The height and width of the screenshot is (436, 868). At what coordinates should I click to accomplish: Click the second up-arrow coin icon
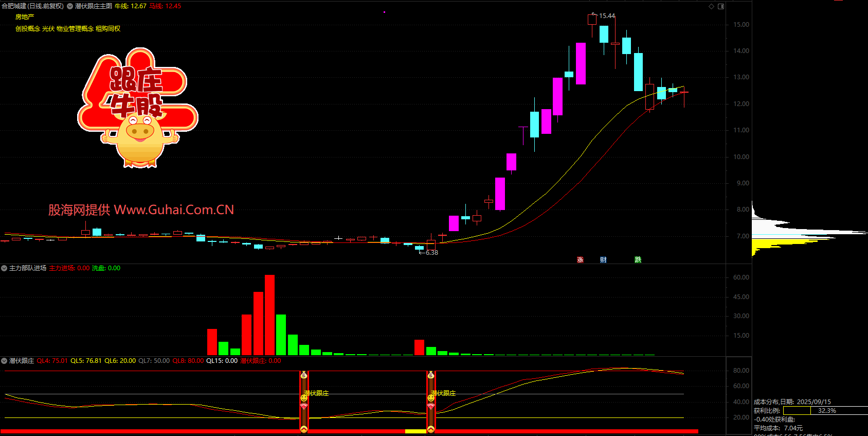(x=431, y=429)
